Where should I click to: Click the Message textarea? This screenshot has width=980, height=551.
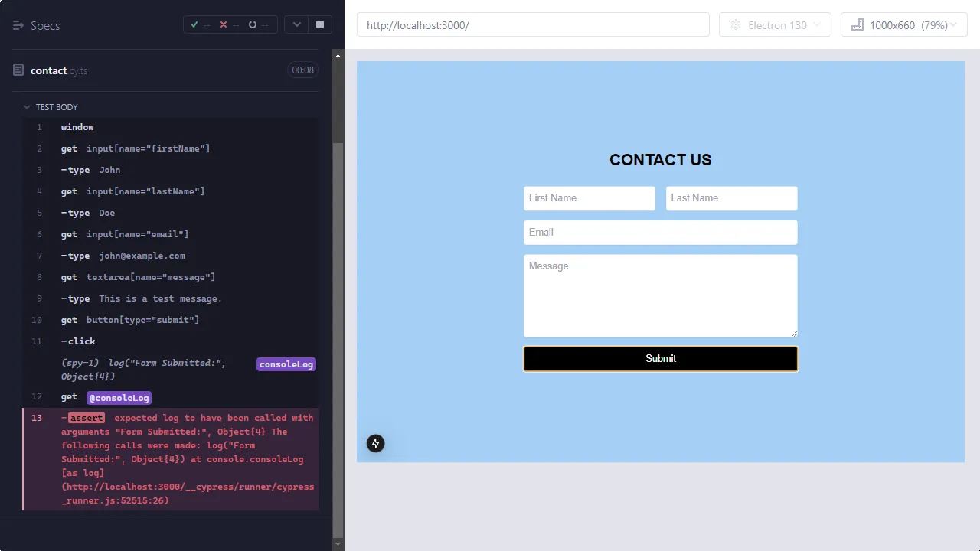(661, 295)
